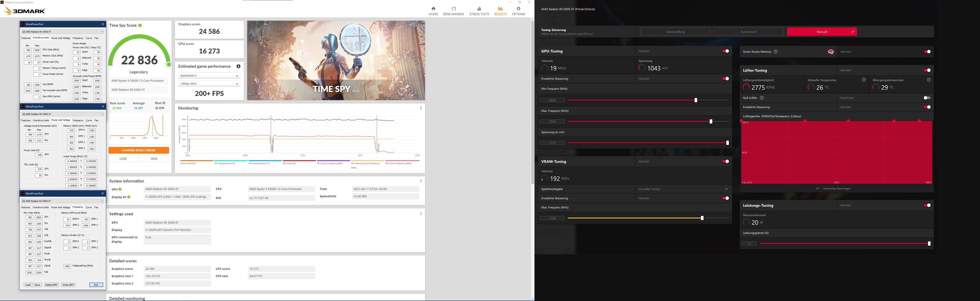Open 3DMark OPTIONS gear
Viewport: 980px width, 301px height.
[518, 11]
